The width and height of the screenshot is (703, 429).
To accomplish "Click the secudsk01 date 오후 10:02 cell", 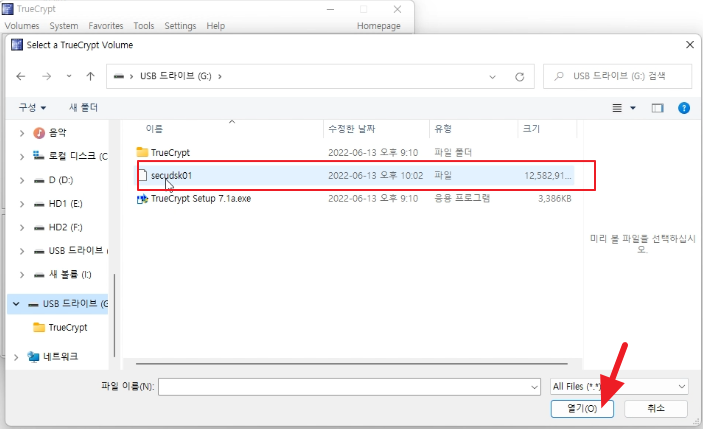I will [376, 176].
